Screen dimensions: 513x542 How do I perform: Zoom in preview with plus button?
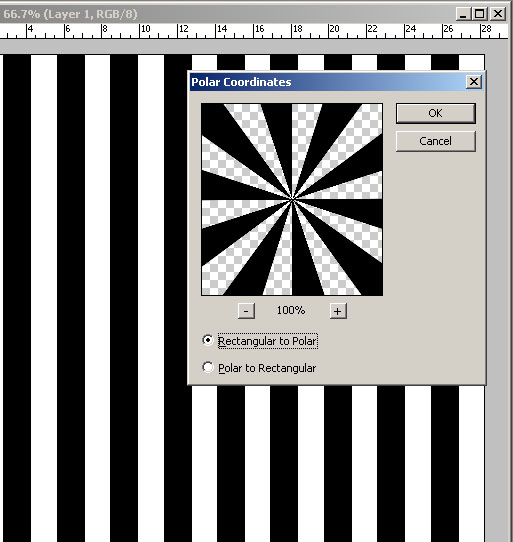click(338, 311)
